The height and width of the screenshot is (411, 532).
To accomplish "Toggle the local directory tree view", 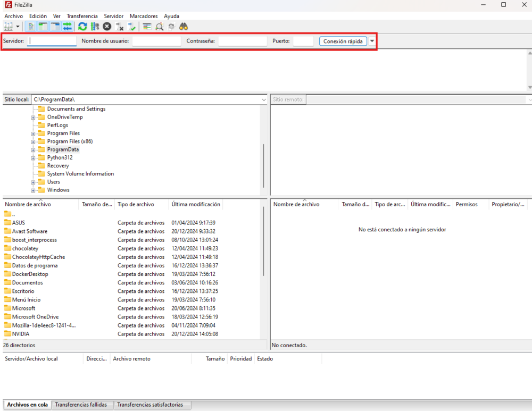I will tap(43, 27).
